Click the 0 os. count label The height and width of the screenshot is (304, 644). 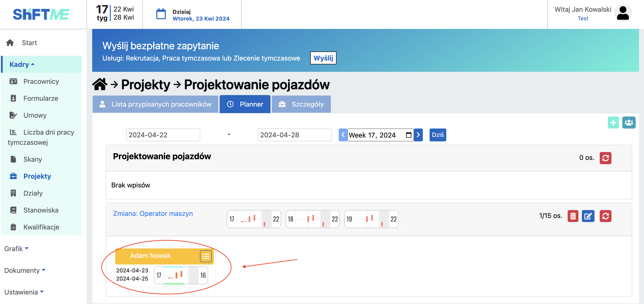587,158
